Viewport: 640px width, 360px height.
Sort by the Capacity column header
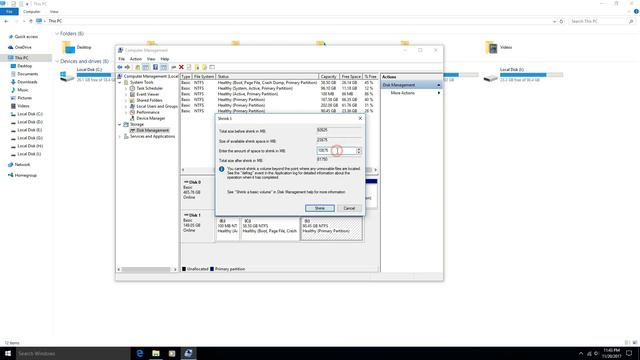329,77
